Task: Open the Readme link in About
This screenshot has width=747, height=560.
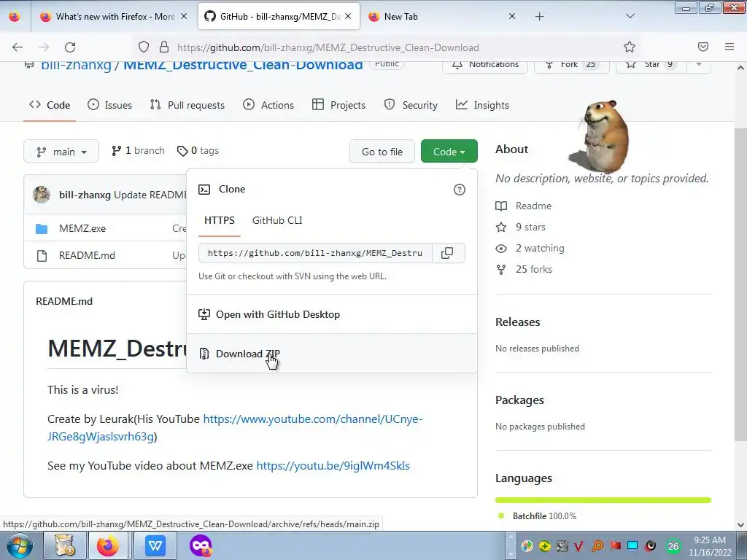Action: (x=524, y=206)
